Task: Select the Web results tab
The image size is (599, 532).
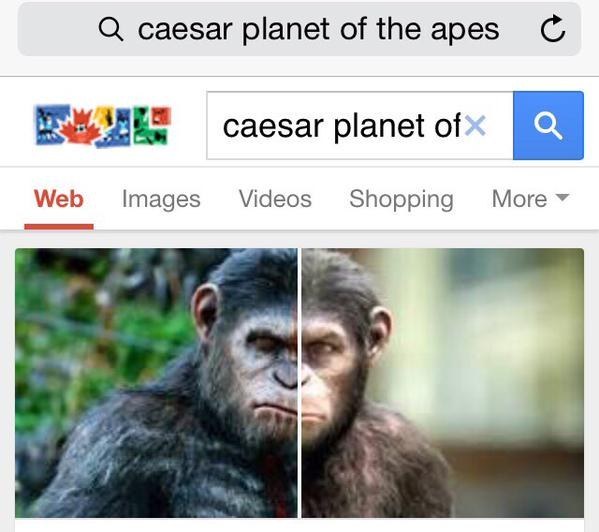Action: point(58,199)
